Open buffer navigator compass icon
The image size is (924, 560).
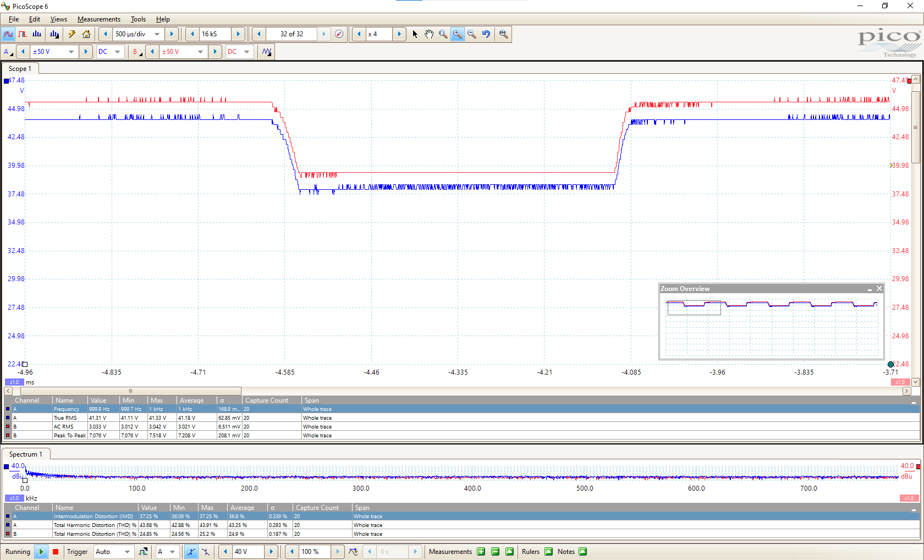339,34
